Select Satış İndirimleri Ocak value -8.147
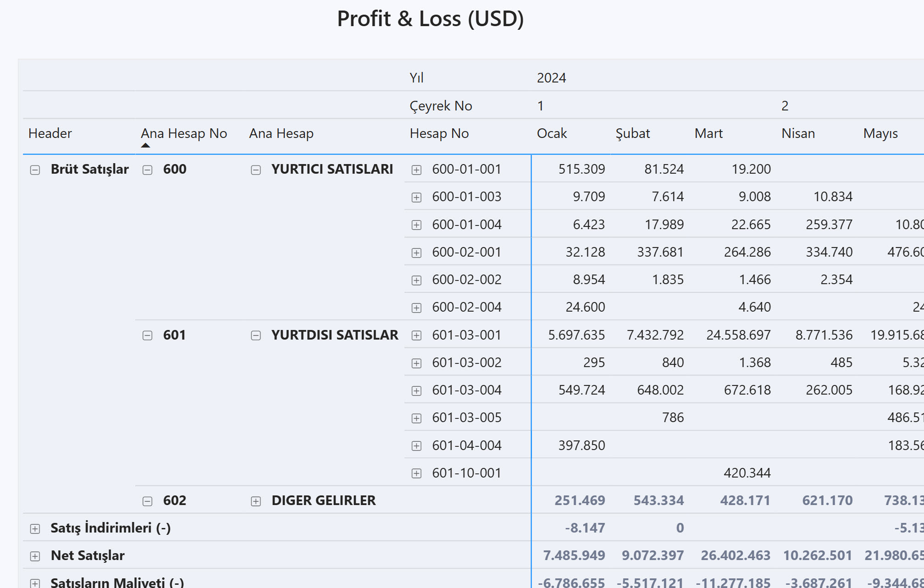 [585, 528]
